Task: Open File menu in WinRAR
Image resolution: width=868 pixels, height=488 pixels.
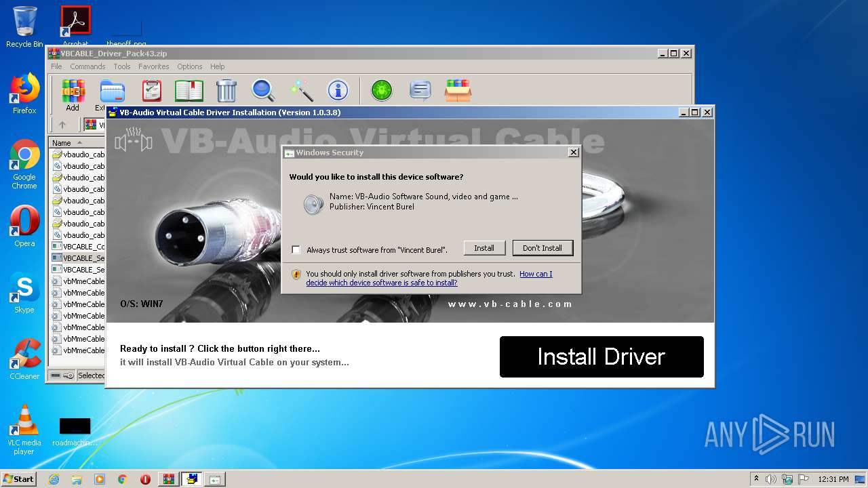Action: tap(56, 66)
